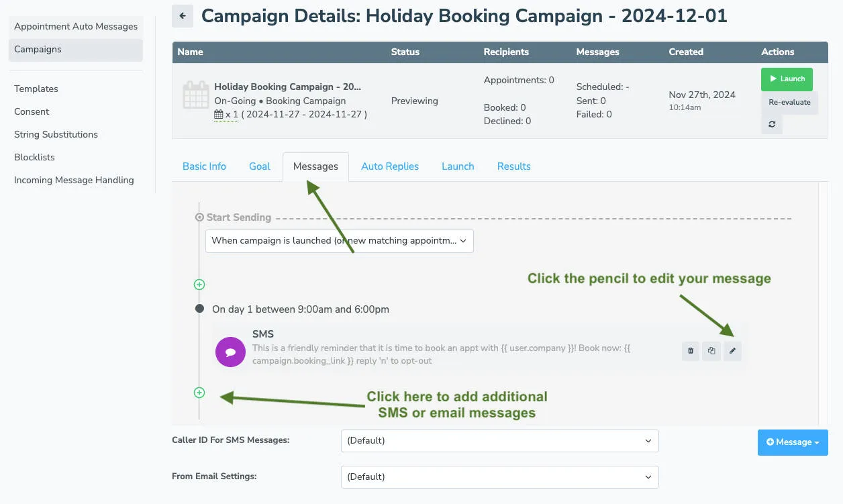Refresh campaign status with the refresh icon
The height and width of the screenshot is (504, 843).
[x=772, y=124]
